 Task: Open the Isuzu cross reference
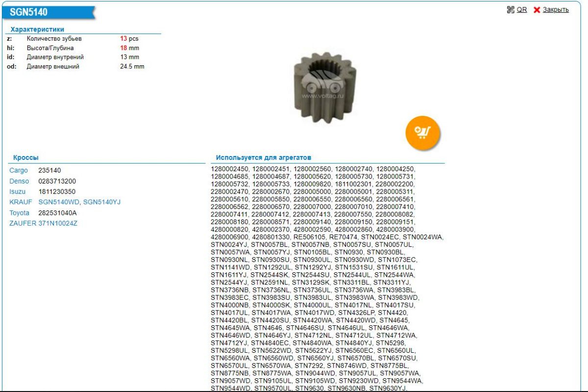pyautogui.click(x=18, y=192)
